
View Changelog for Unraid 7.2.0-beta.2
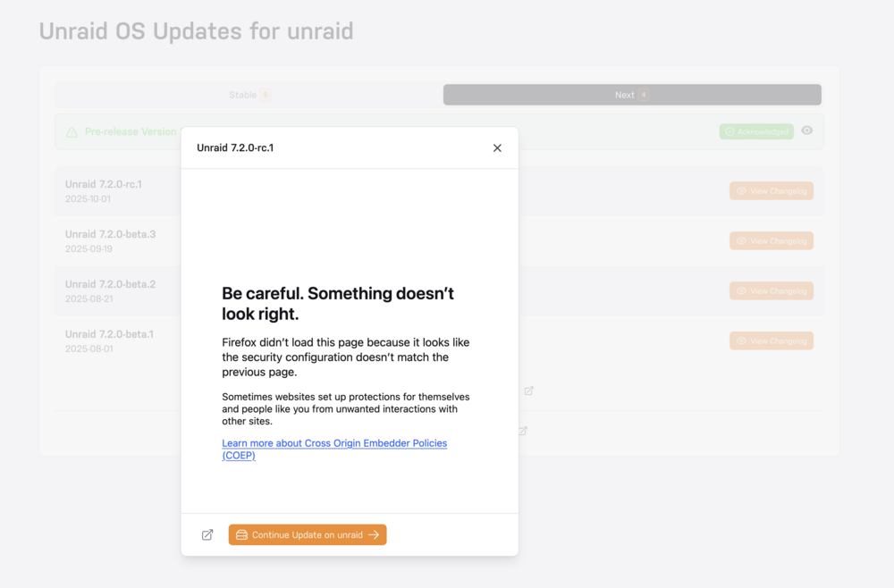[x=772, y=290]
